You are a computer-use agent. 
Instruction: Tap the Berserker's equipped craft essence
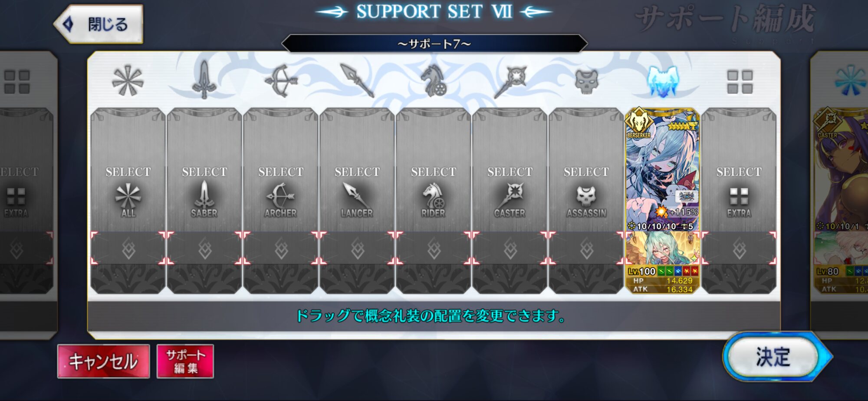click(662, 248)
